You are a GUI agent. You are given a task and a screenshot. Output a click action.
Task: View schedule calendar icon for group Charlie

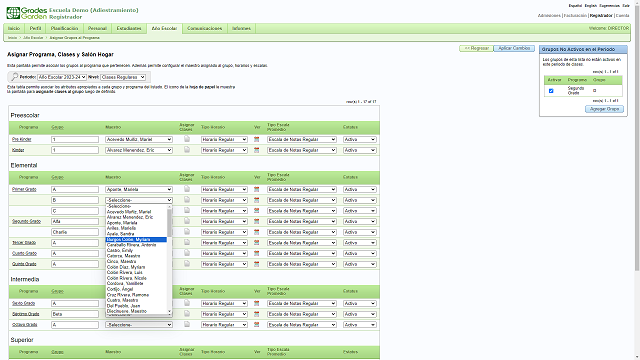click(x=256, y=232)
